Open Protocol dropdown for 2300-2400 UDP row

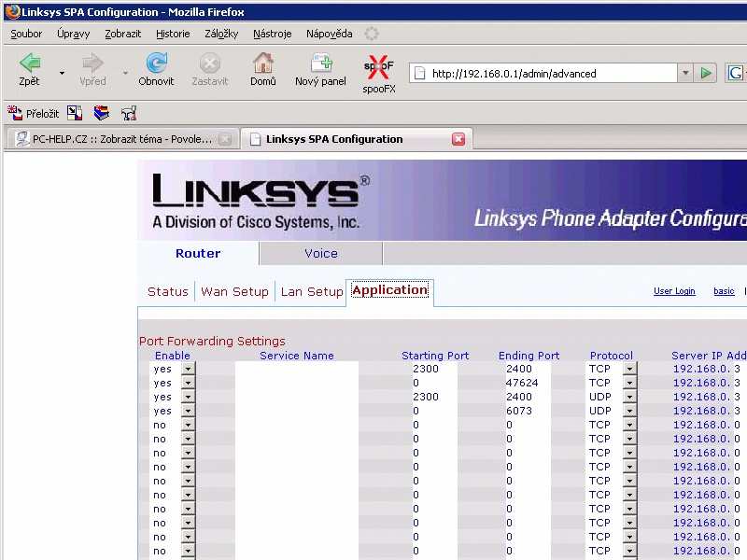pyautogui.click(x=629, y=397)
